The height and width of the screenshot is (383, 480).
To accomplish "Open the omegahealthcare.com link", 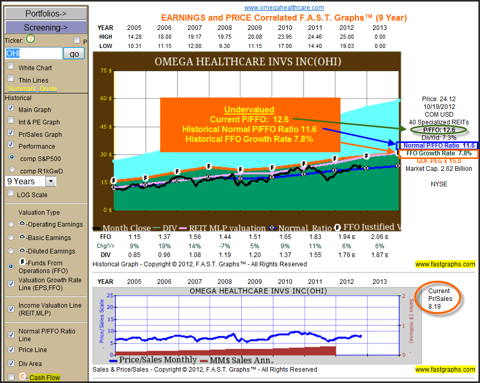I will coord(284,7).
